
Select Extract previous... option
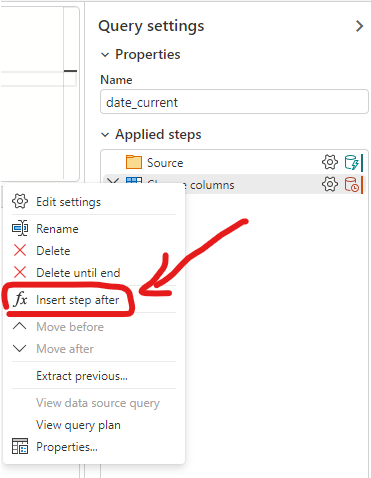coord(94,376)
